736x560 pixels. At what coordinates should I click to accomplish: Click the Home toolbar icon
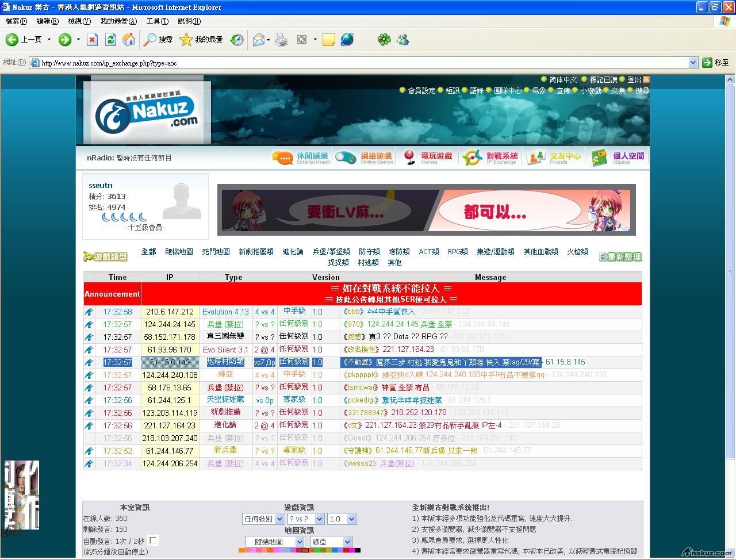[x=129, y=40]
